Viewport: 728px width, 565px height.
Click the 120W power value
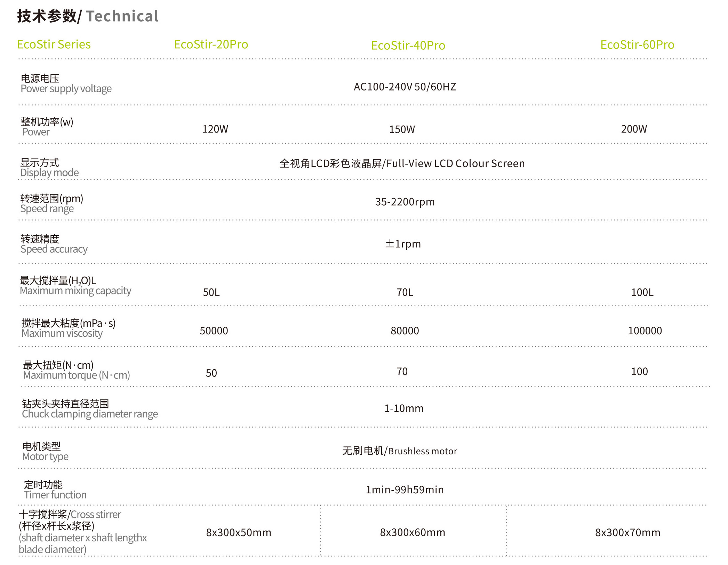coord(215,129)
